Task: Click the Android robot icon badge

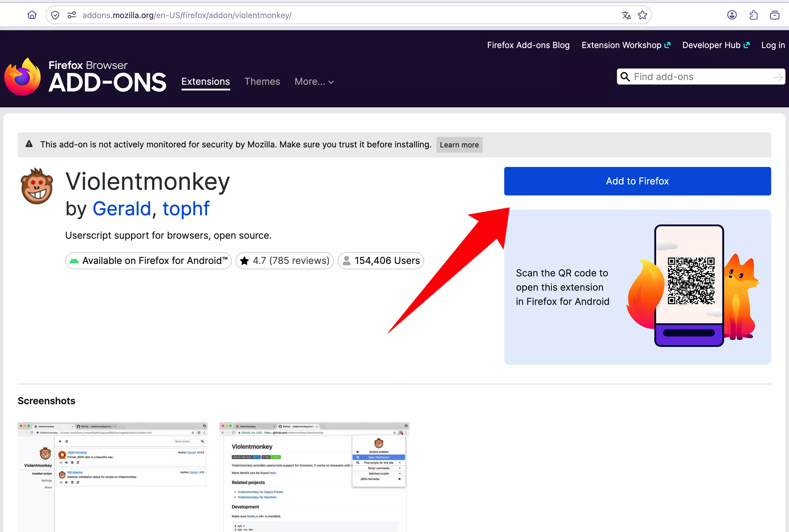Action: pos(74,261)
